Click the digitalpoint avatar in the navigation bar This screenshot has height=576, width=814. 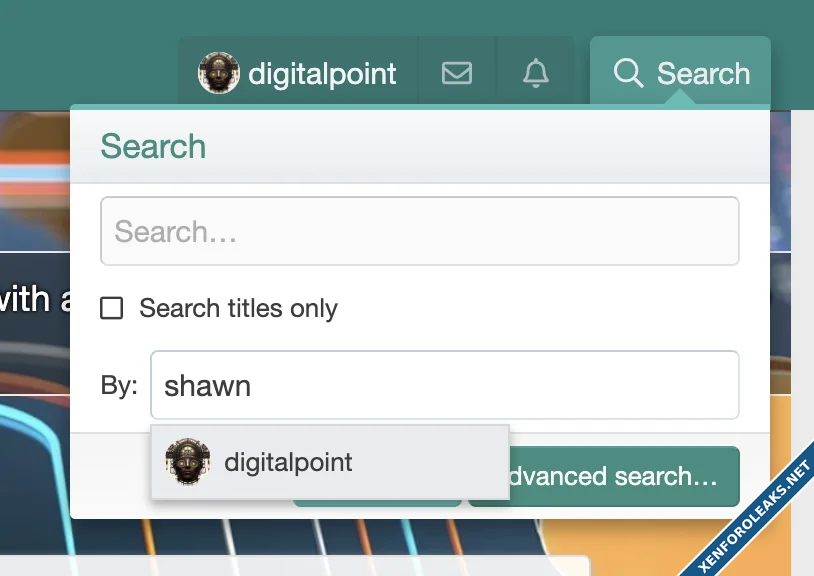coord(218,74)
